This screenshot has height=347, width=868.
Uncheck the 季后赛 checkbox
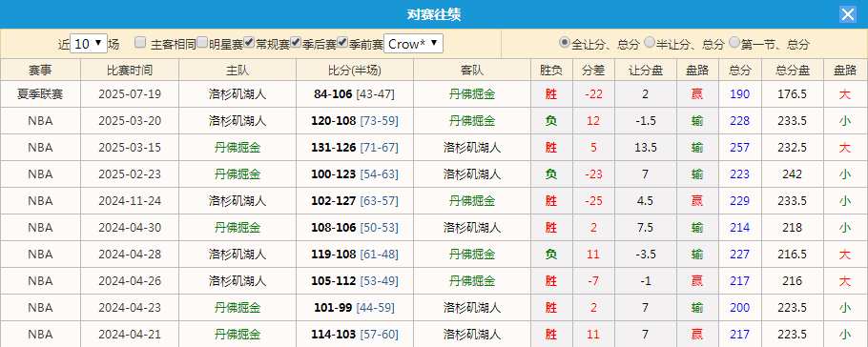(296, 42)
